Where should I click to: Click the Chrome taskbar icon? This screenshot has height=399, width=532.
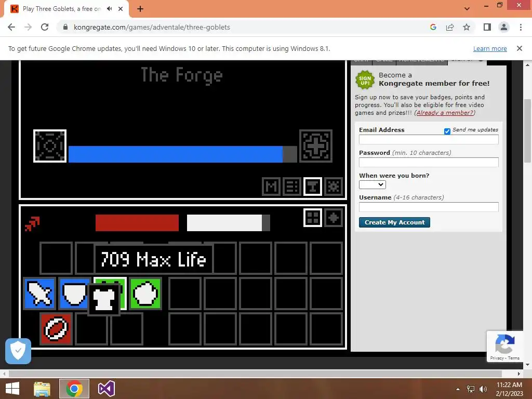point(74,389)
